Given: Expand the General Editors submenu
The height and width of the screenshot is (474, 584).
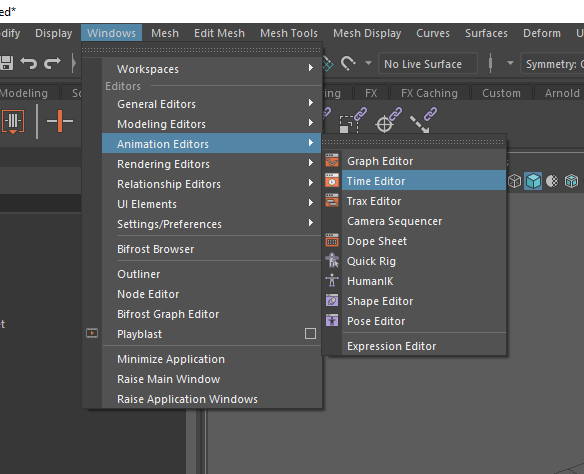Looking at the screenshot, I should point(311,103).
